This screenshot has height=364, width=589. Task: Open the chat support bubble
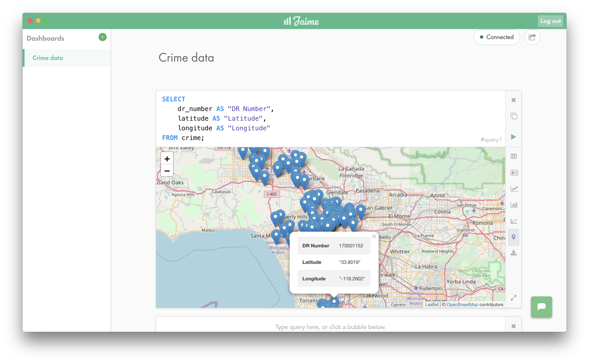pyautogui.click(x=541, y=307)
